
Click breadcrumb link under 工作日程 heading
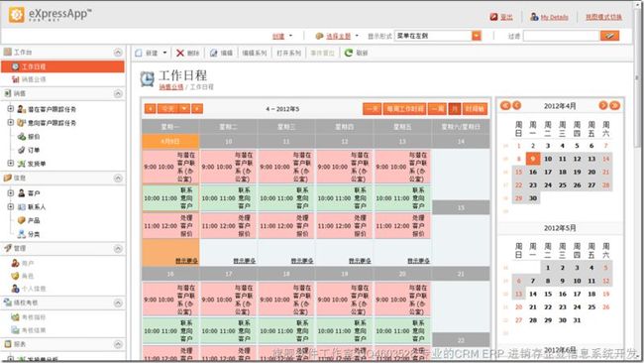(171, 87)
